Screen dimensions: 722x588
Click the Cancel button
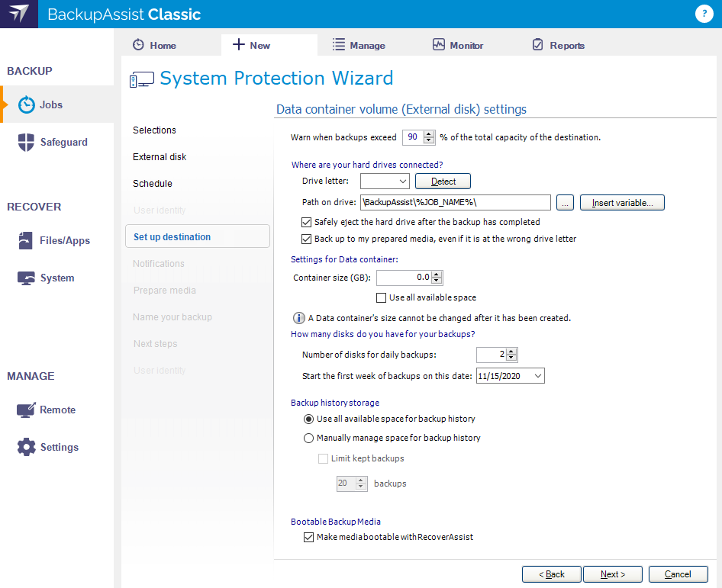click(x=678, y=574)
